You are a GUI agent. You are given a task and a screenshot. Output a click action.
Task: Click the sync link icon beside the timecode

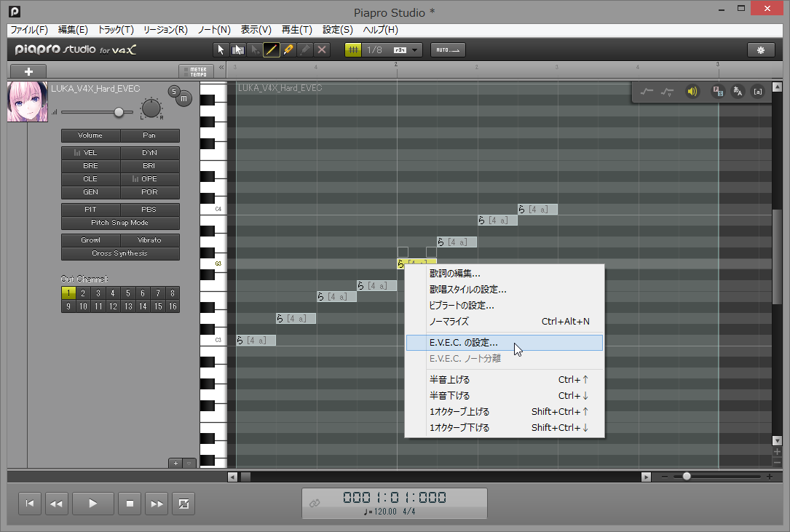pyautogui.click(x=315, y=503)
